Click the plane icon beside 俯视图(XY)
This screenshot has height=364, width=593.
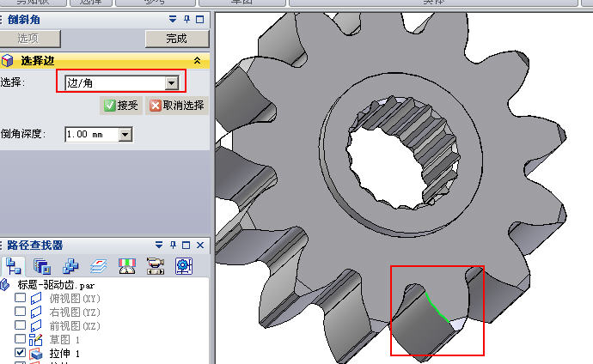coord(36,298)
